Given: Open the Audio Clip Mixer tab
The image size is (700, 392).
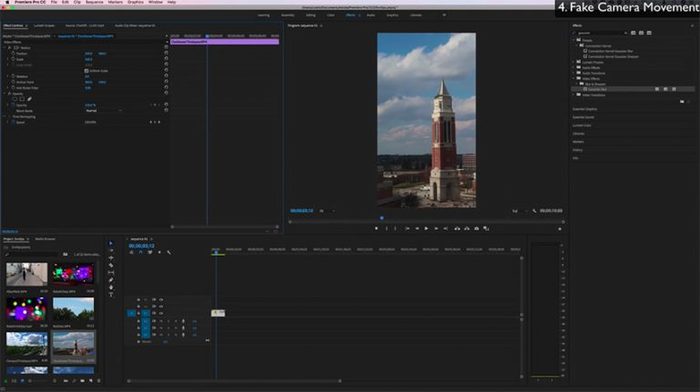Looking at the screenshot, I should [135, 25].
